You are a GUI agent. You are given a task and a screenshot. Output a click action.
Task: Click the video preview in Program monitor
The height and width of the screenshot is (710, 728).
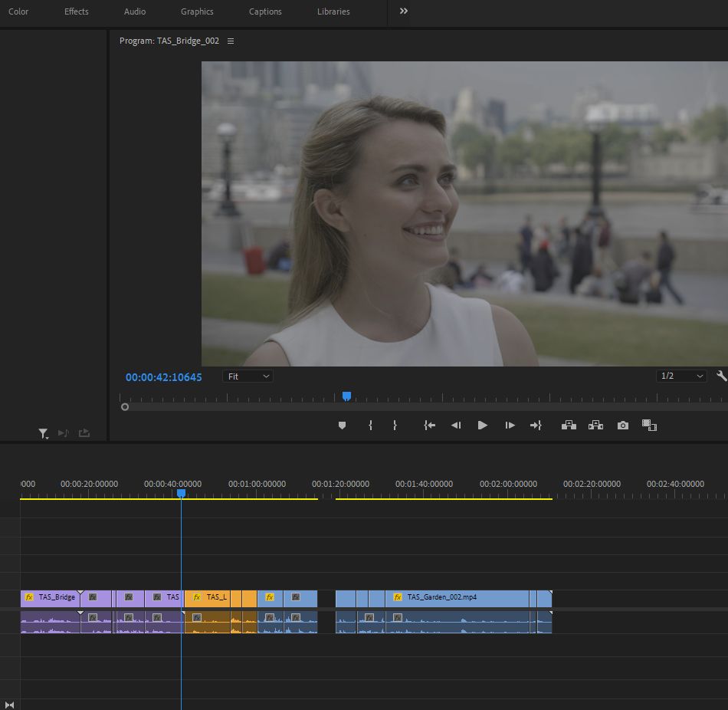(x=464, y=214)
